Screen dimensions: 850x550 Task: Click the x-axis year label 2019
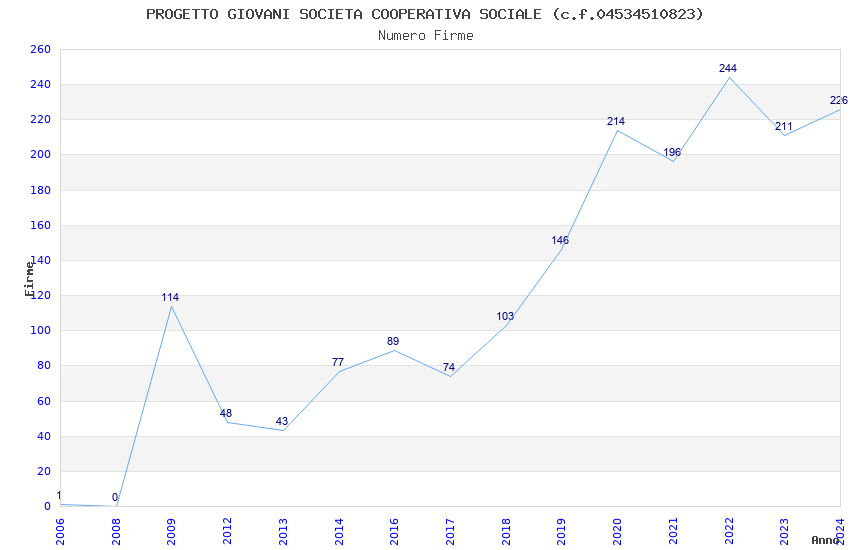pos(562,531)
